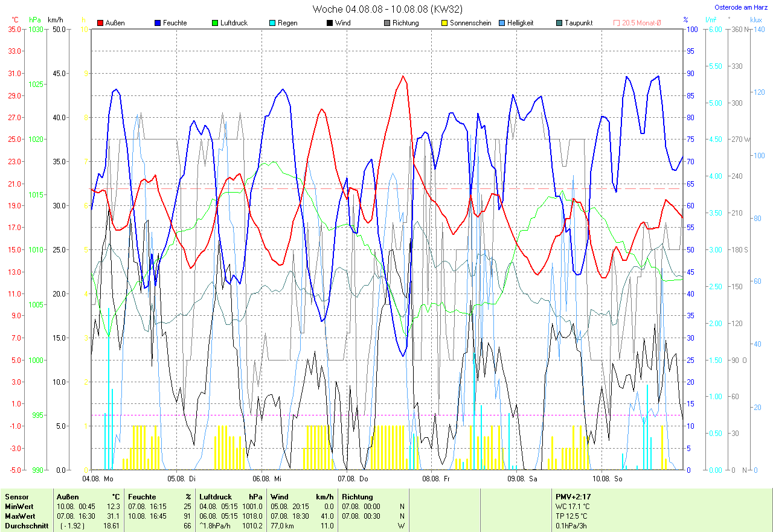Click the black Wind legend swatch

(x=330, y=23)
